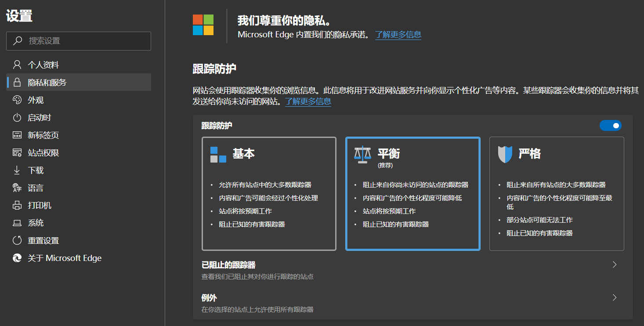This screenshot has height=326, width=644.
Task: Click the magnifier icon in search box
Action: [18, 41]
